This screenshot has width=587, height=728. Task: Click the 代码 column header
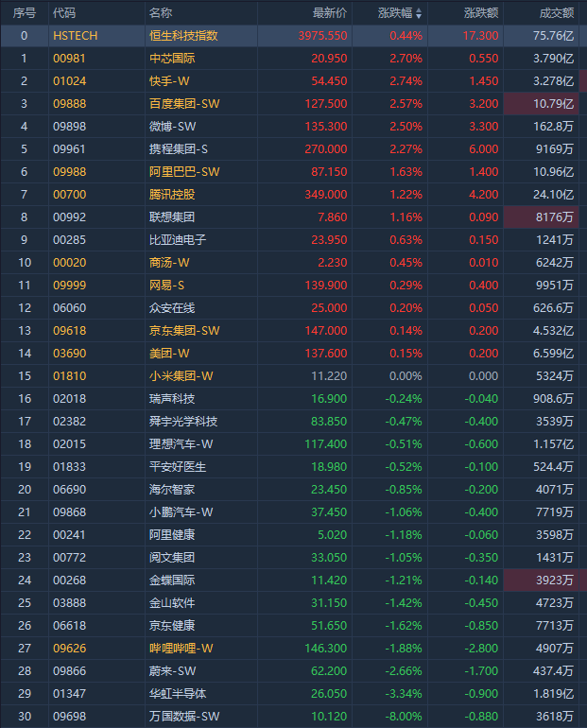click(x=64, y=13)
